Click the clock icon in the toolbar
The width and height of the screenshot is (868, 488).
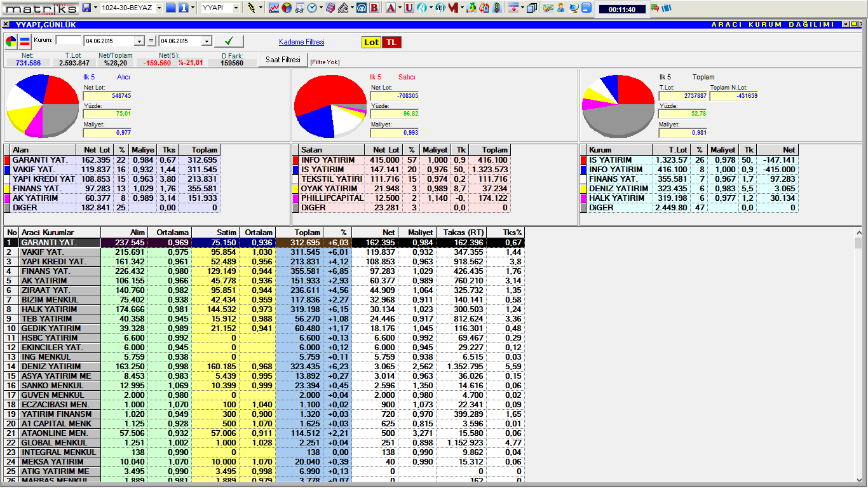(x=312, y=8)
